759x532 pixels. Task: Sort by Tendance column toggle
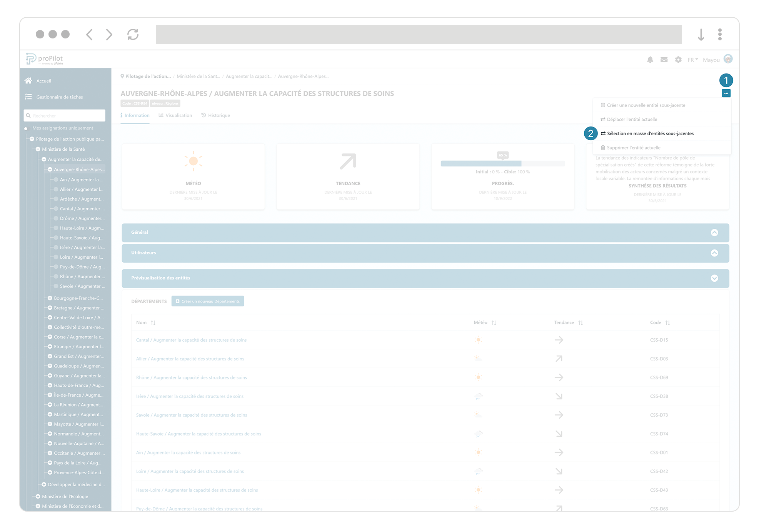pyautogui.click(x=581, y=323)
